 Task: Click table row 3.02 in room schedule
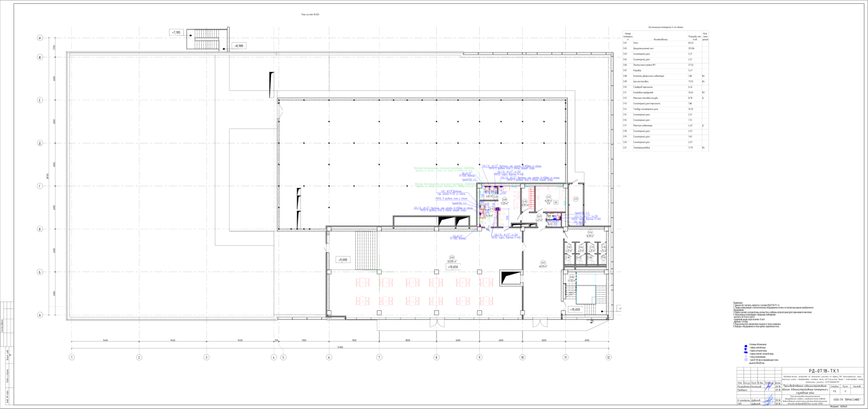[665, 48]
